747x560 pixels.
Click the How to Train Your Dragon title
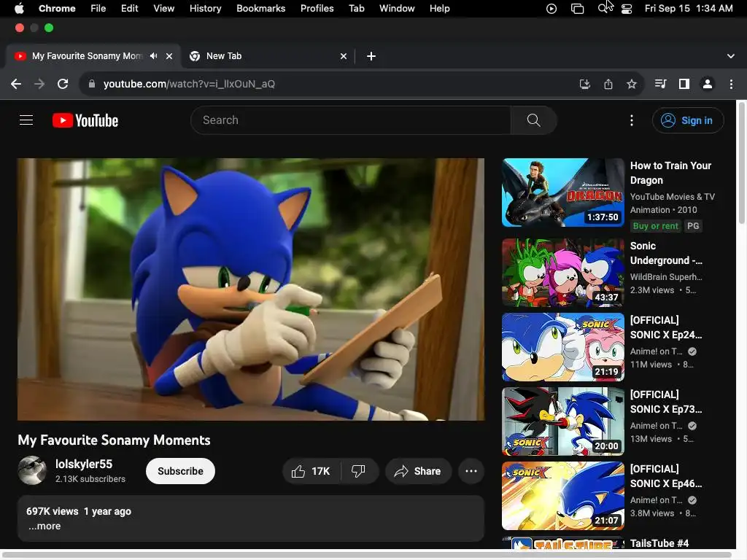pos(671,173)
